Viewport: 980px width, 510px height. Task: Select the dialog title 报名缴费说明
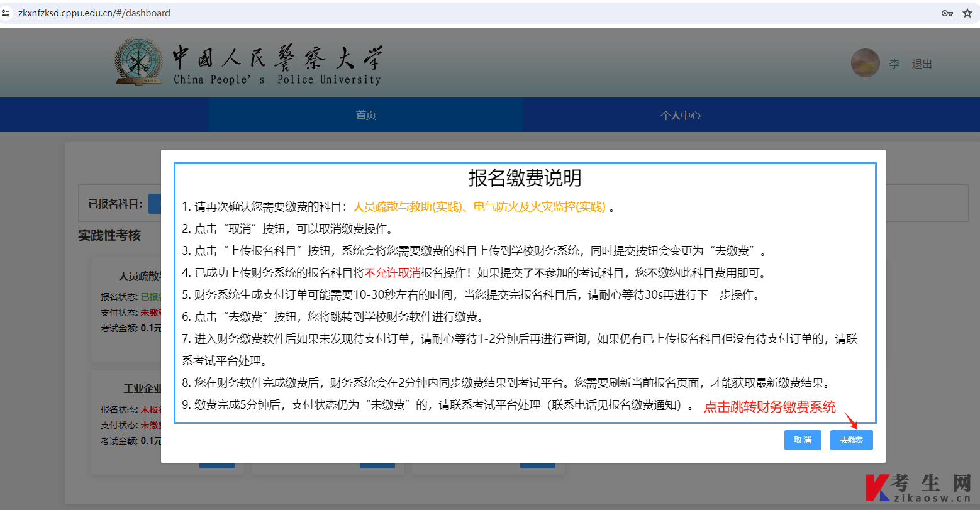click(x=525, y=179)
